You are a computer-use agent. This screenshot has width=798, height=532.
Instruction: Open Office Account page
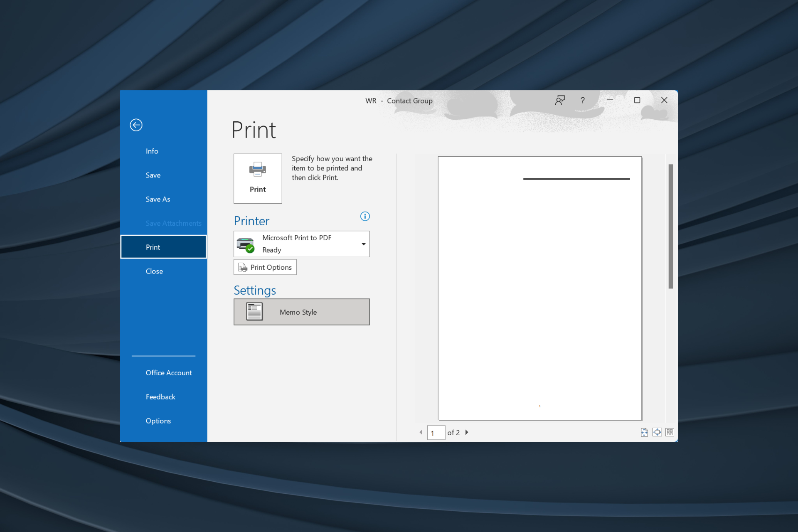coord(164,373)
